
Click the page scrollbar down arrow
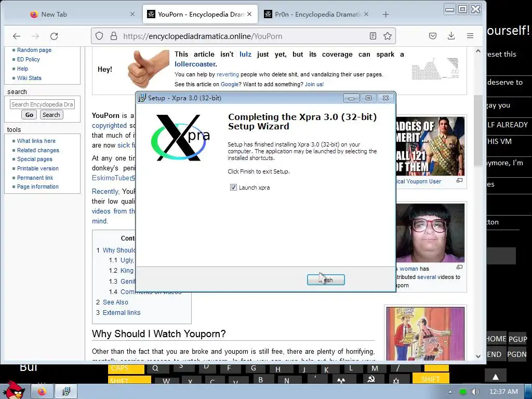478,356
